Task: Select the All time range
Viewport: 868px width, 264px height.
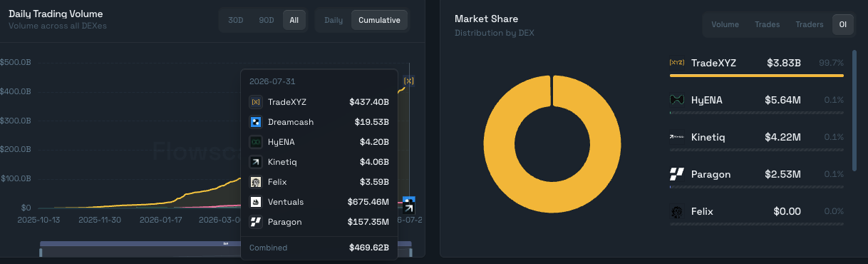Action: (294, 20)
